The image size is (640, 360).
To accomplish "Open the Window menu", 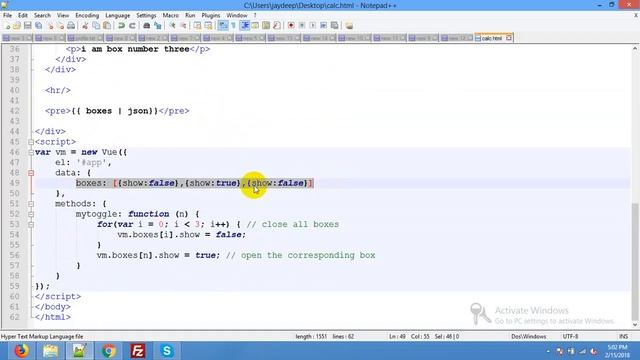I will 237,16.
